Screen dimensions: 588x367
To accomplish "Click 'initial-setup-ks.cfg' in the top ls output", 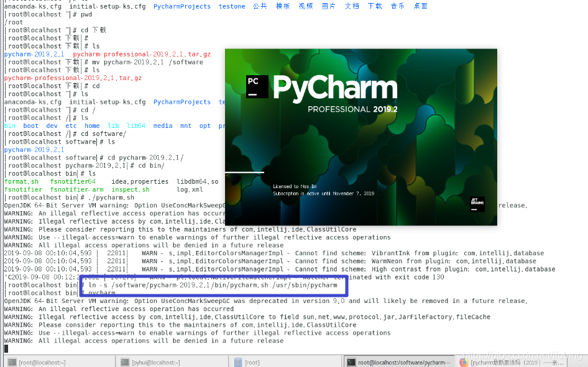I will click(x=108, y=6).
